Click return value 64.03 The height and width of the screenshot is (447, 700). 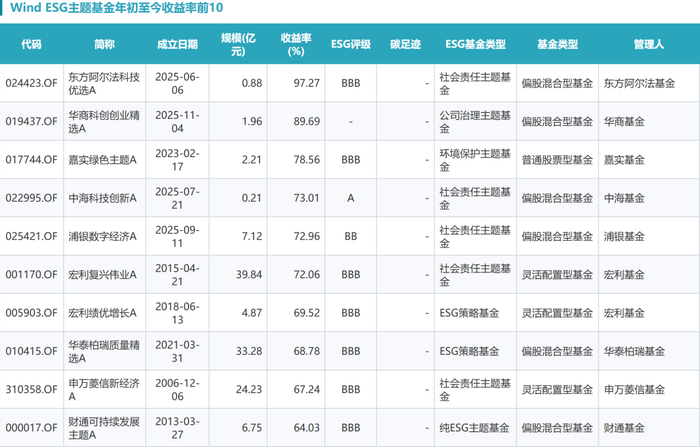pos(307,428)
